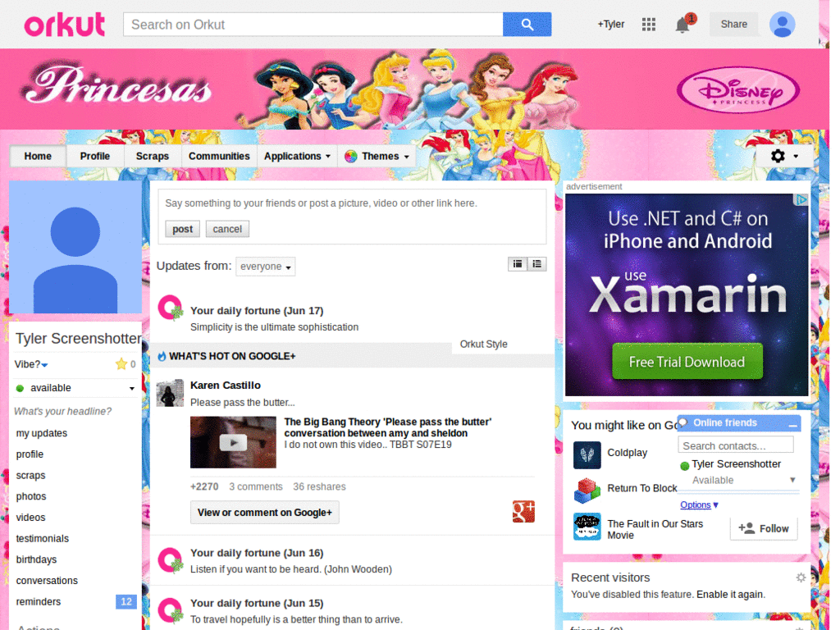Open the available status dropdown

[75, 388]
